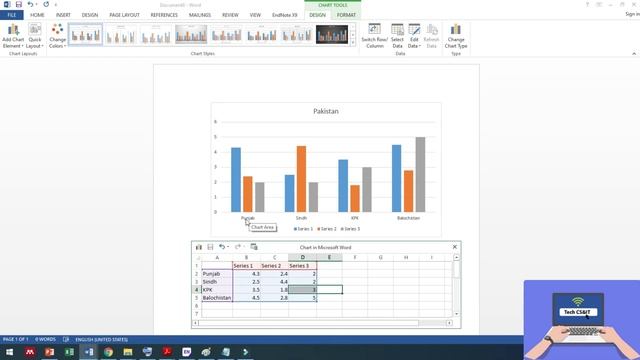Select the Series 1 header cell

tap(246, 266)
